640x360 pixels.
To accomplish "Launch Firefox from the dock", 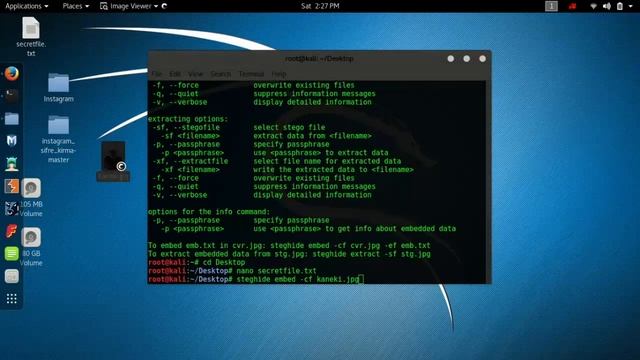I will point(12,73).
